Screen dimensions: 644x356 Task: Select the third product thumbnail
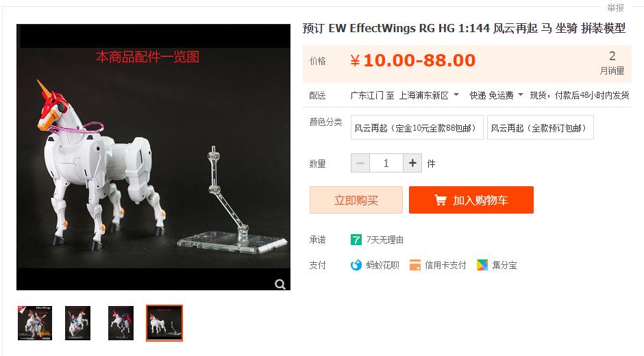coord(121,323)
